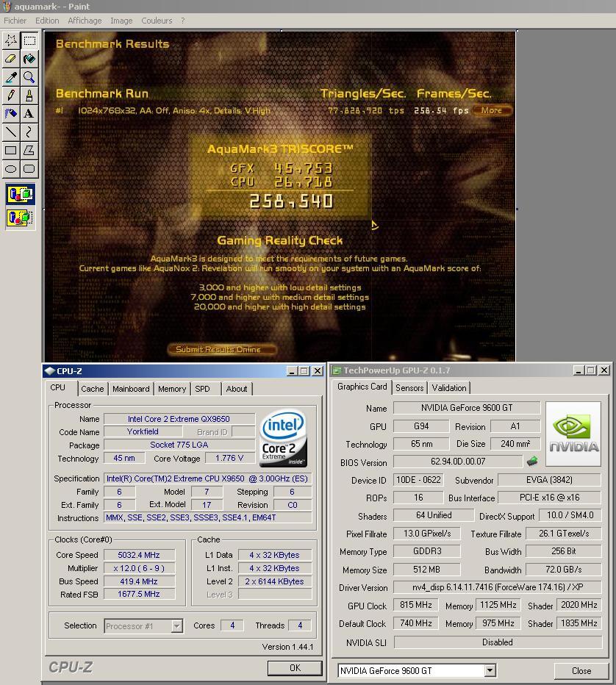Click the GPU Clock value 815 MHz

(416, 605)
